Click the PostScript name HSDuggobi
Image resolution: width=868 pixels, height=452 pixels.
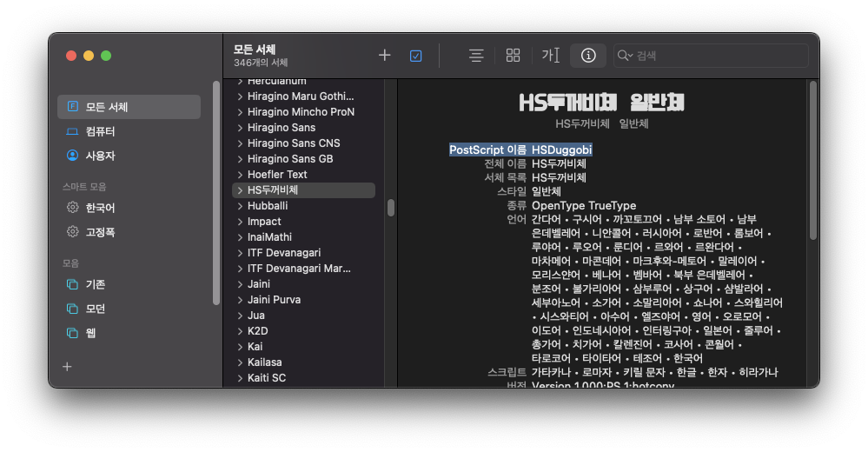coord(562,150)
